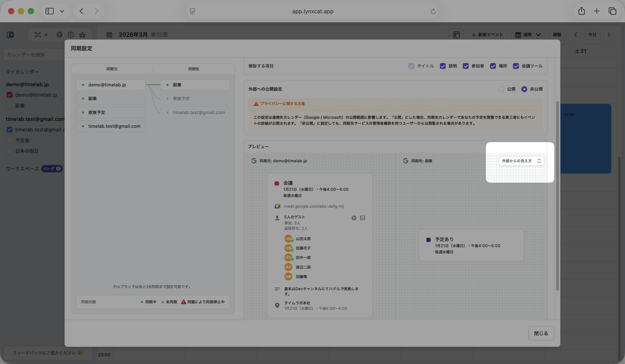Open Safari sidebar options chevron
This screenshot has height=364, width=625.
pos(62,11)
